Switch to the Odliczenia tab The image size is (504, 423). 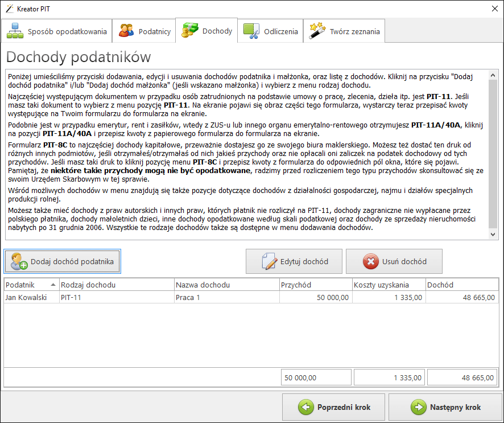click(x=271, y=31)
